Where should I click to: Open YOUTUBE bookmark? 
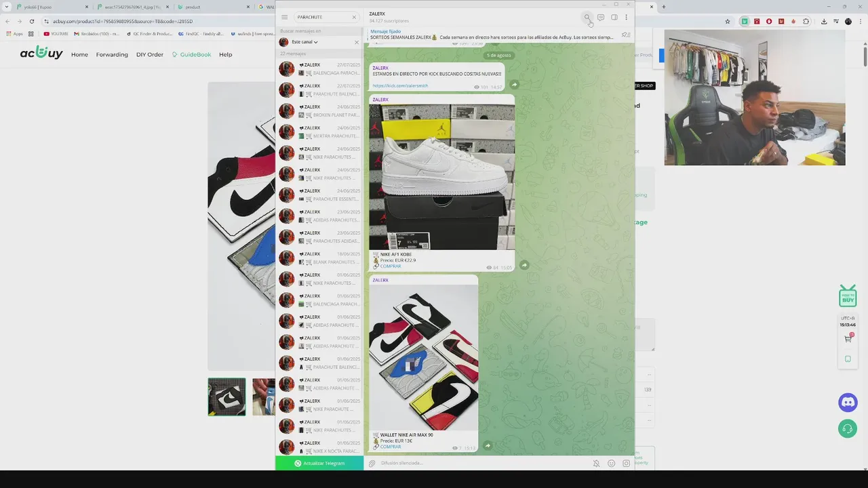[56, 33]
